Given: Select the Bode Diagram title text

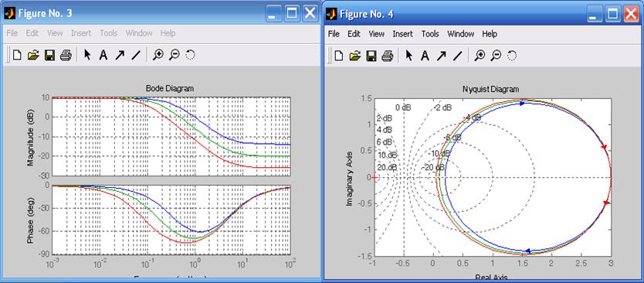Looking at the screenshot, I should click(170, 88).
